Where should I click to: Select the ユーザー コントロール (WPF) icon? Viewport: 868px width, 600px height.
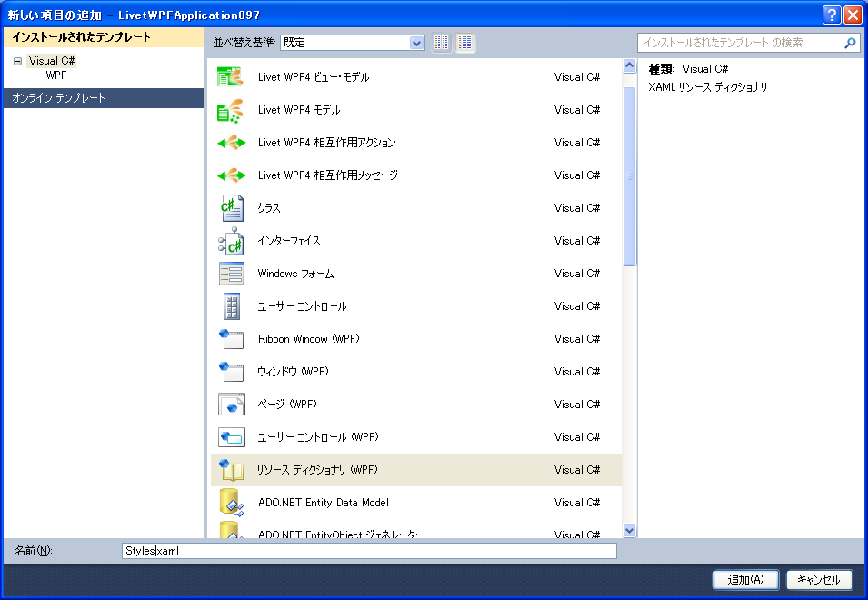[x=232, y=436]
